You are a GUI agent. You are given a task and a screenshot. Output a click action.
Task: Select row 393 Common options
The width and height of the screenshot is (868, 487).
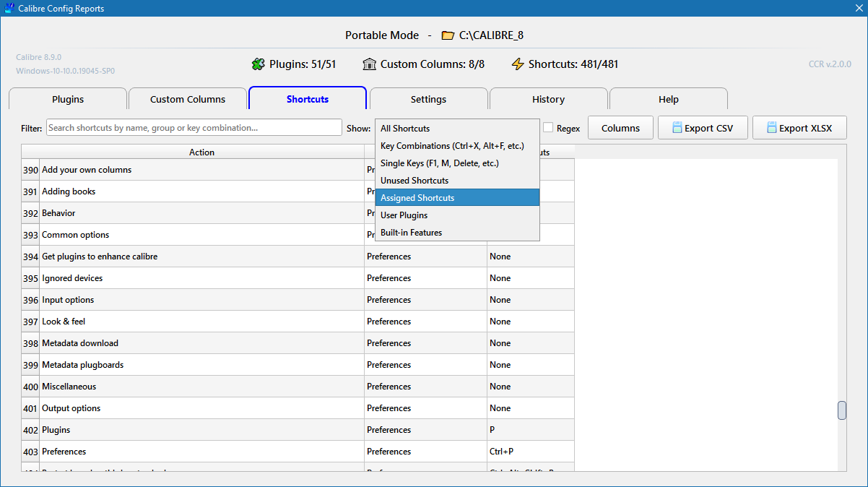click(201, 235)
